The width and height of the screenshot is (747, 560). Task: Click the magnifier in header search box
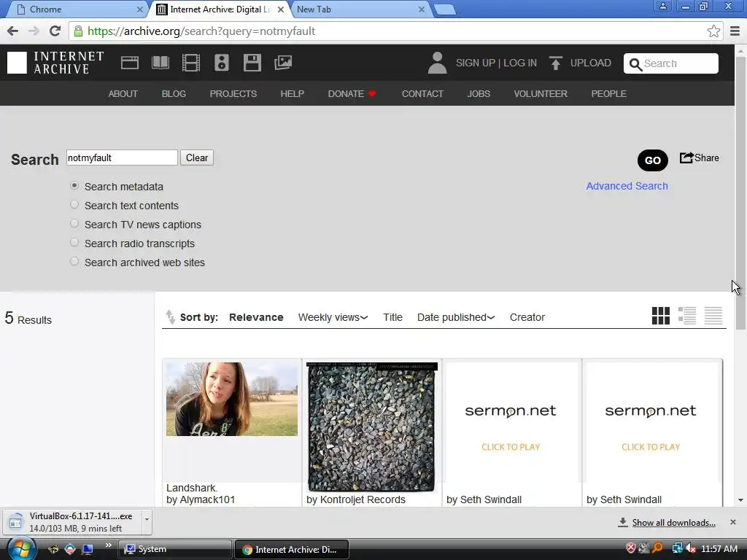coord(635,64)
